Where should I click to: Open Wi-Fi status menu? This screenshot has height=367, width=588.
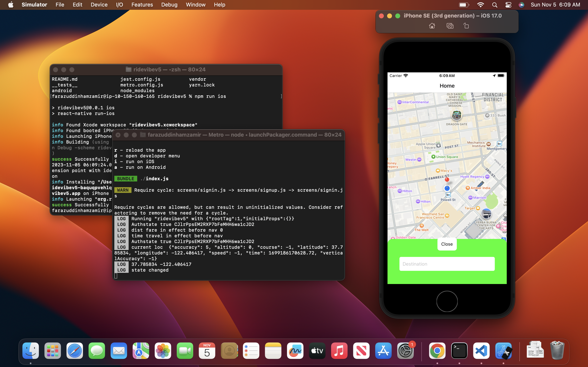click(x=480, y=5)
